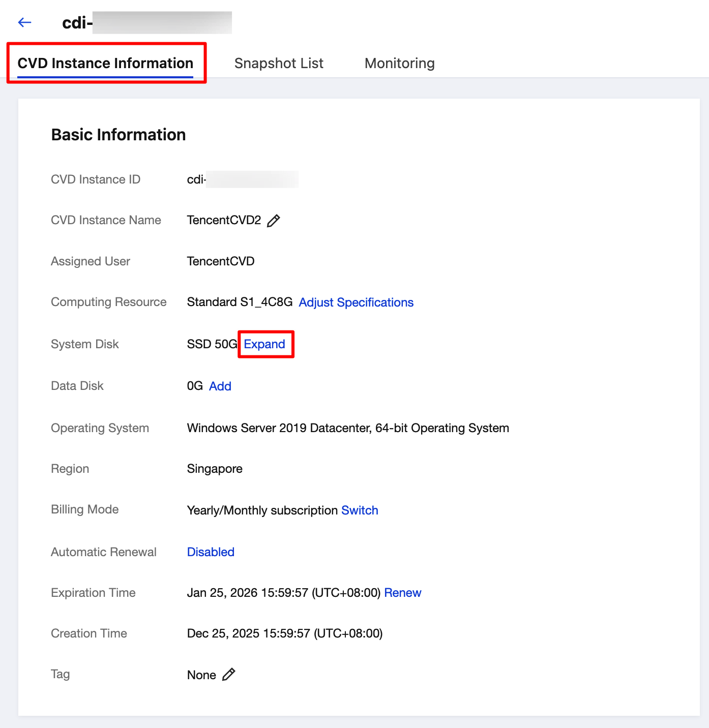Image resolution: width=709 pixels, height=728 pixels.
Task: Open the CVD Instance Information tab
Action: [105, 63]
